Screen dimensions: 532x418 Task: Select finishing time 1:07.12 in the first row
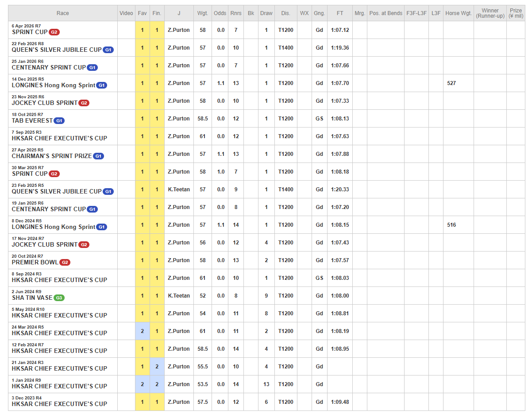pyautogui.click(x=340, y=30)
